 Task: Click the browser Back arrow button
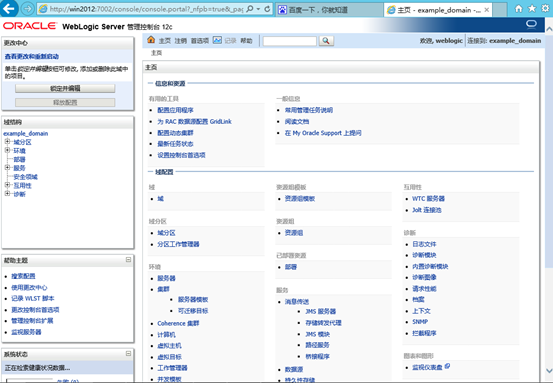9,8
